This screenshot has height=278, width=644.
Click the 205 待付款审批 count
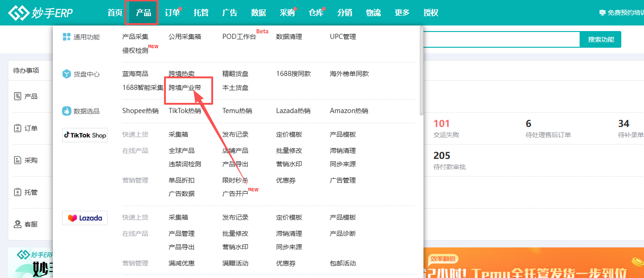(x=442, y=156)
